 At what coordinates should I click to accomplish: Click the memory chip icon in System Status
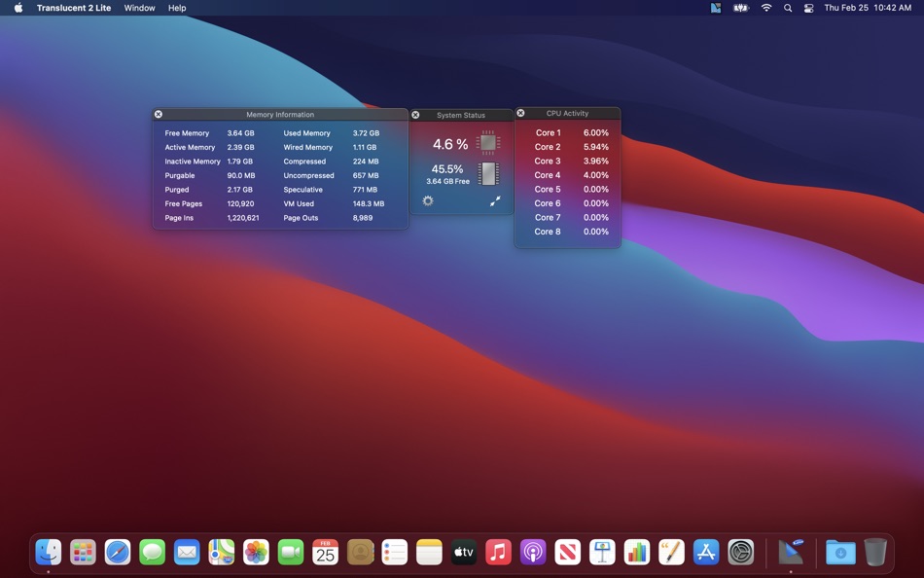pyautogui.click(x=488, y=174)
